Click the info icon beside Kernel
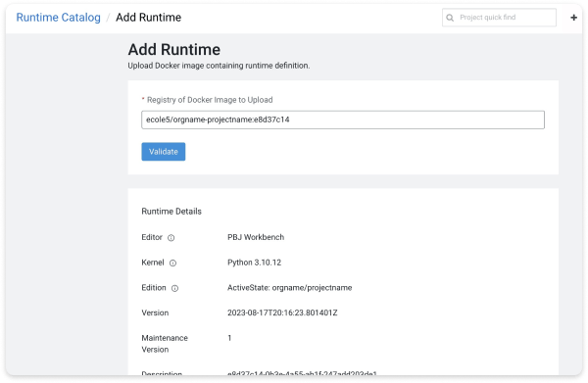 click(x=172, y=263)
